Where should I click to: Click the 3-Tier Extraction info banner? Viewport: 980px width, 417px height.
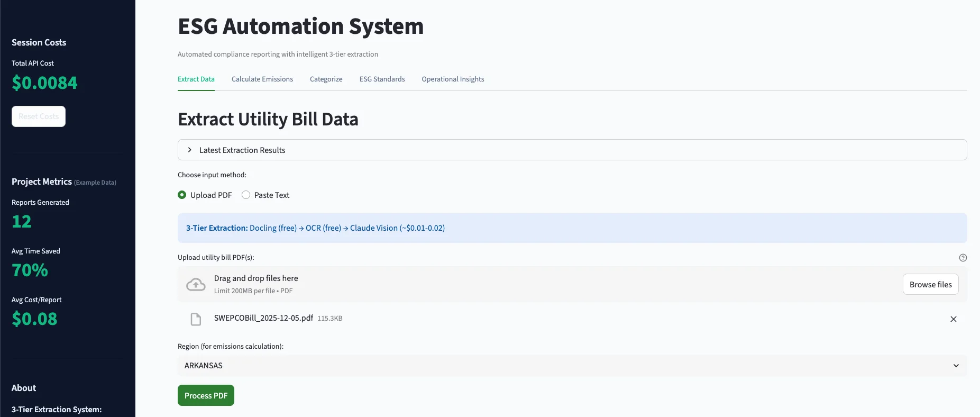pyautogui.click(x=572, y=228)
